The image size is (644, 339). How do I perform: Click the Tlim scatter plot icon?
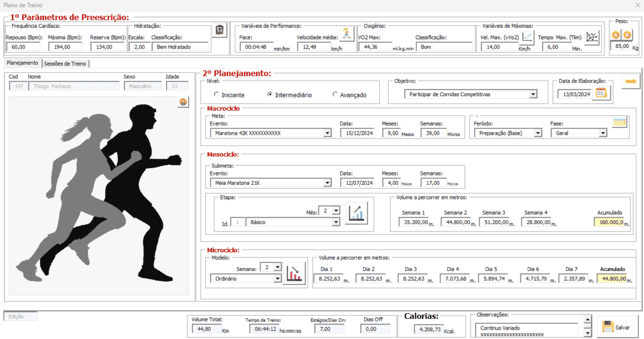[592, 37]
